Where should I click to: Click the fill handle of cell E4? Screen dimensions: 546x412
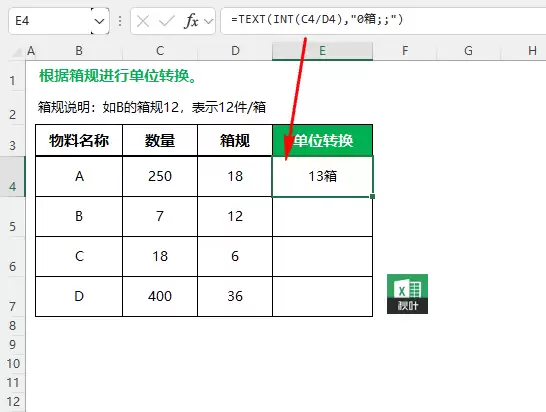coord(372,196)
